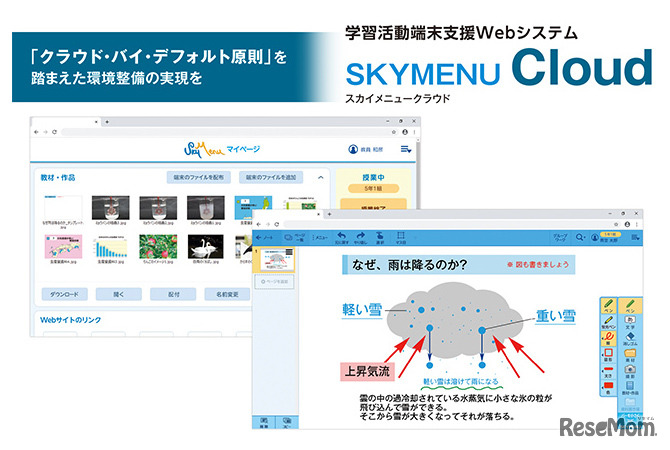Click the 軽い雪 label on the diagram
Screen dimensions: 670x450
[362, 309]
